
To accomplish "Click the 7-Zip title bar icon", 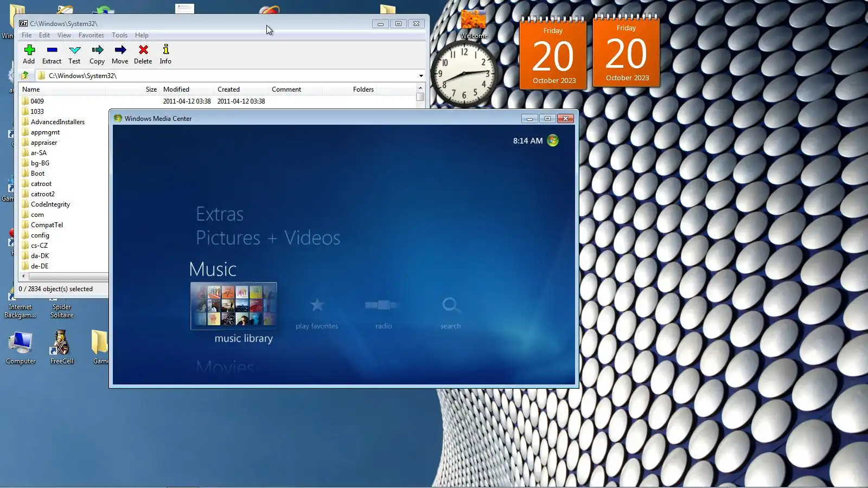I will pyautogui.click(x=23, y=23).
